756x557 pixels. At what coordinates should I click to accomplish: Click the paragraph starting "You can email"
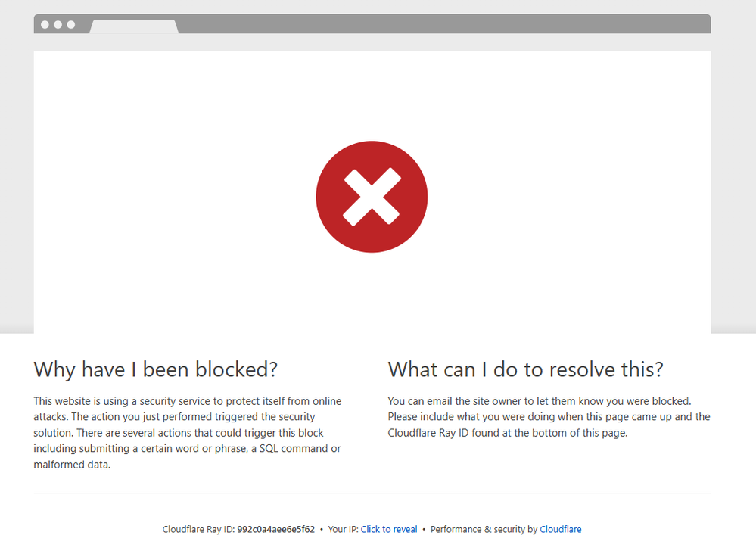(x=549, y=417)
